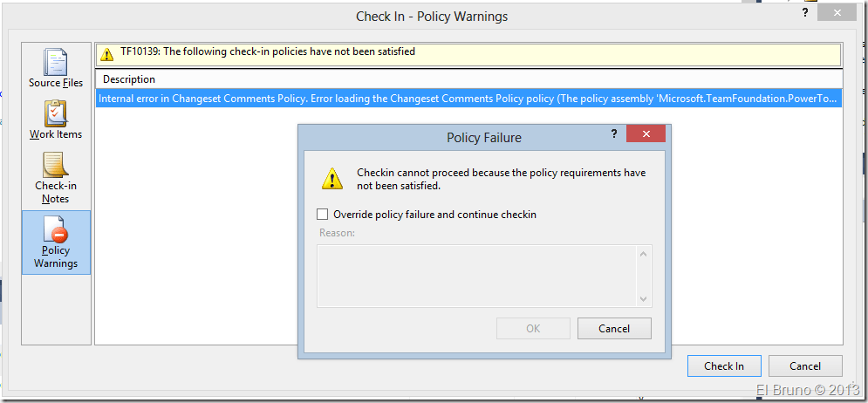This screenshot has width=868, height=403.
Task: Click the Reason box scroll up arrow
Action: [644, 254]
